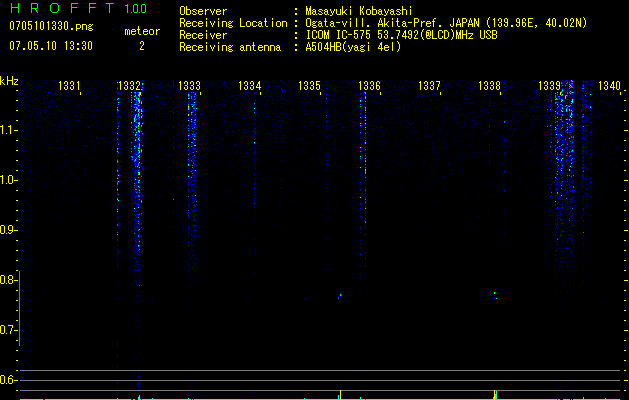
Task: Click time marker 1331
Action: [x=69, y=85]
